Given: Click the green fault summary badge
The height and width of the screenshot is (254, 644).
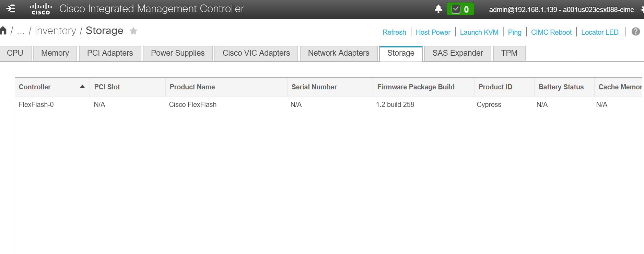Looking at the screenshot, I should (460, 9).
